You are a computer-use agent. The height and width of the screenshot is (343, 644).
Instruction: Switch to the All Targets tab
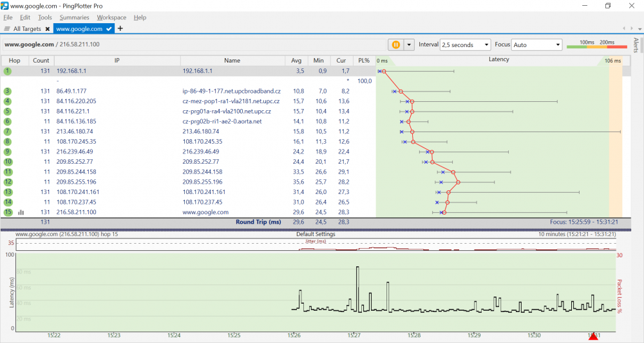click(x=27, y=29)
